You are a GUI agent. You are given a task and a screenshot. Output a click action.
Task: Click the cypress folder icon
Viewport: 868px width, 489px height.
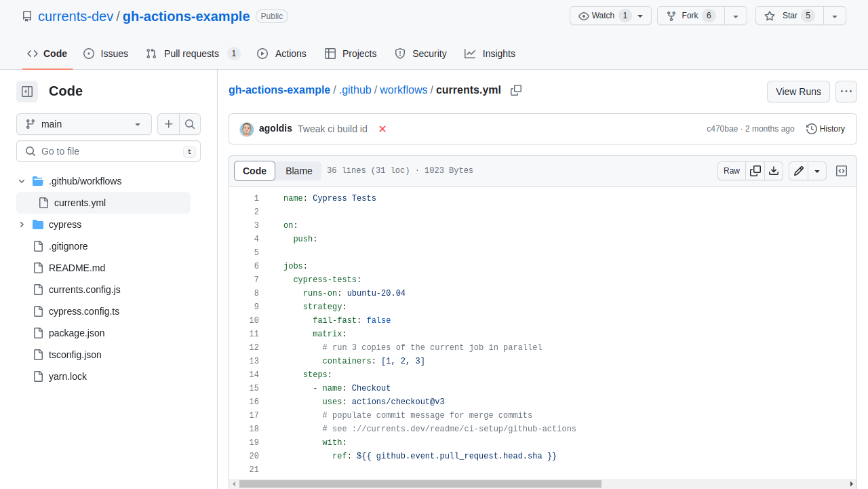coord(38,224)
